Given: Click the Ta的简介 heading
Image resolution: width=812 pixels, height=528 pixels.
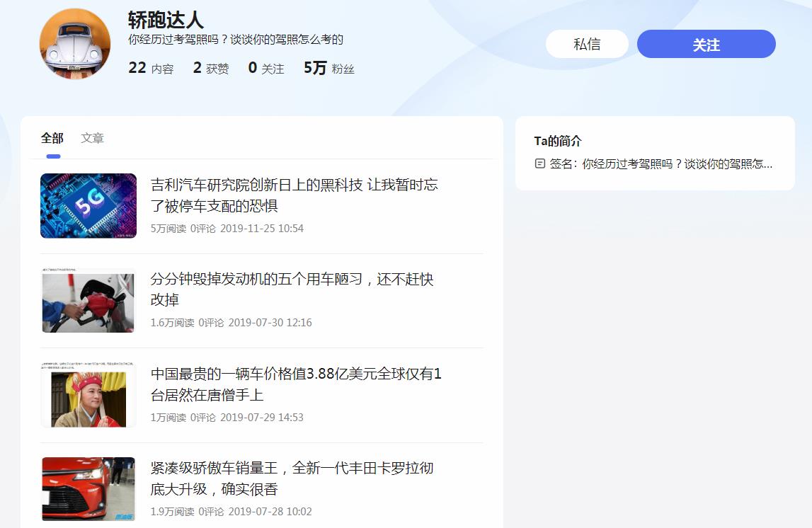Looking at the screenshot, I should pyautogui.click(x=558, y=141).
